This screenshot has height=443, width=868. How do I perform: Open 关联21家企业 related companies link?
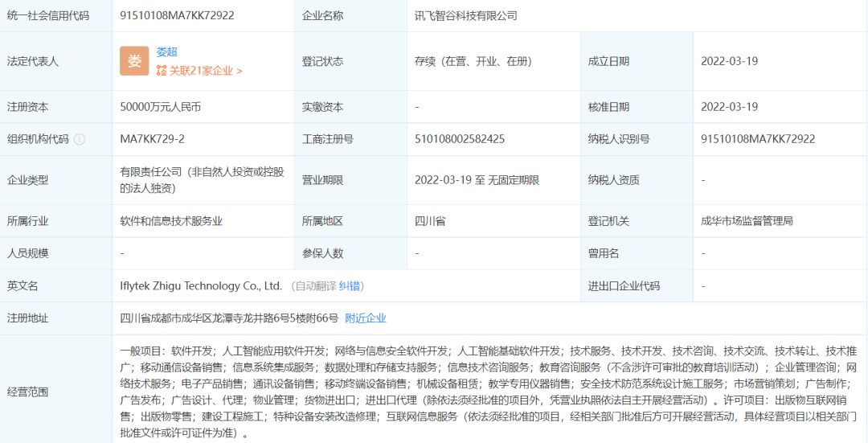206,71
